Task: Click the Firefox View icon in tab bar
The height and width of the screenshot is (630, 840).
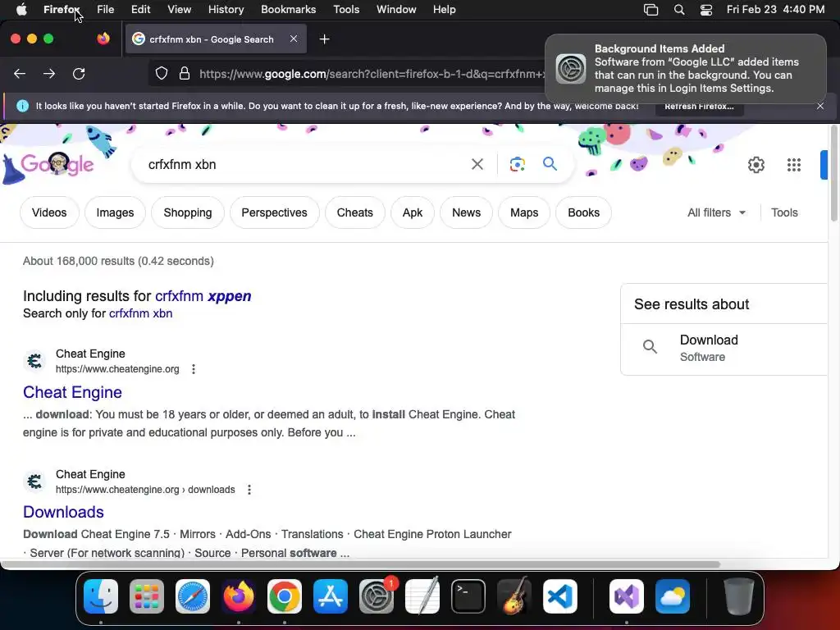Action: [x=103, y=39]
